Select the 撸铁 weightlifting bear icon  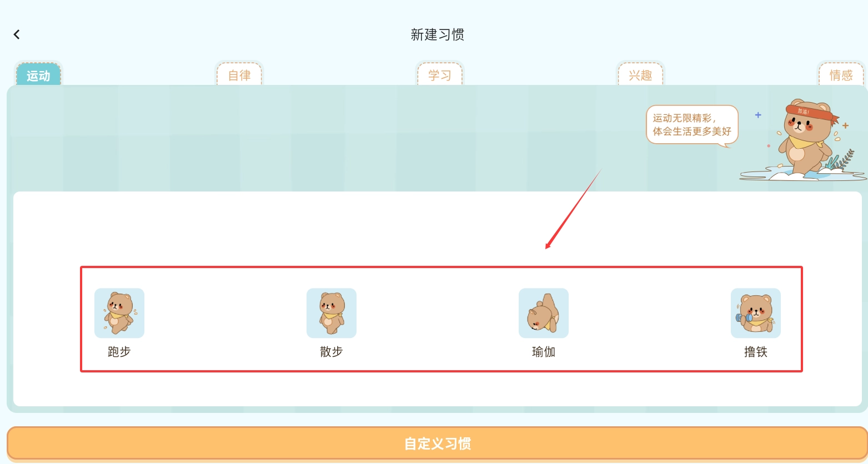(756, 313)
